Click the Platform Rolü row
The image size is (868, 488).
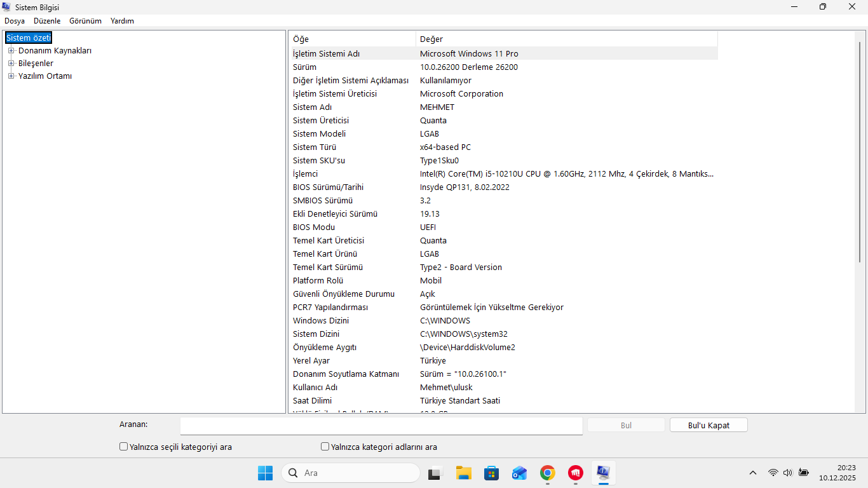503,281
